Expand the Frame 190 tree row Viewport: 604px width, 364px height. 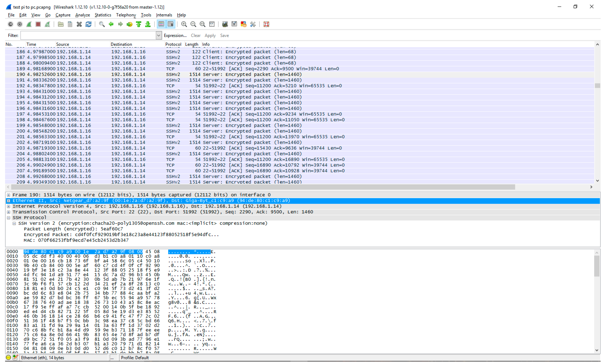pos(9,195)
